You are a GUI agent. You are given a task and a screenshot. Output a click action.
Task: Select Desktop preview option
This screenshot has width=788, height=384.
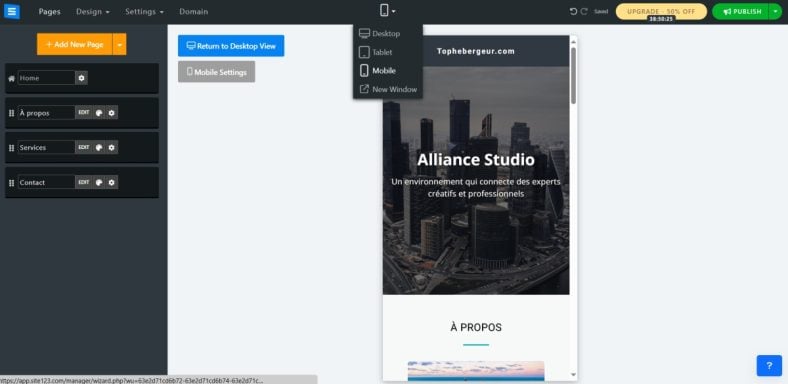379,34
